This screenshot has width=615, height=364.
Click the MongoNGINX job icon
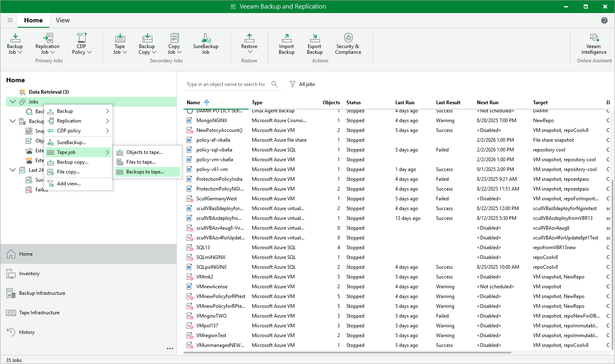click(x=190, y=121)
